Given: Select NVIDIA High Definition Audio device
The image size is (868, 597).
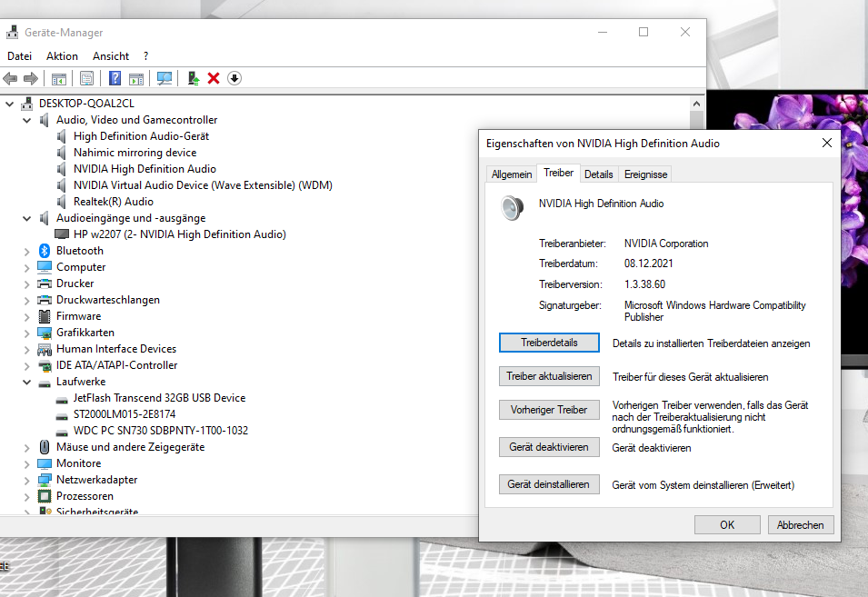Looking at the screenshot, I should click(145, 169).
